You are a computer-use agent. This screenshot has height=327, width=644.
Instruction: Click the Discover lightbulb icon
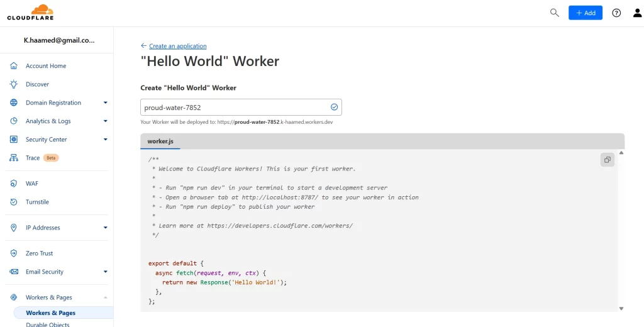14,84
